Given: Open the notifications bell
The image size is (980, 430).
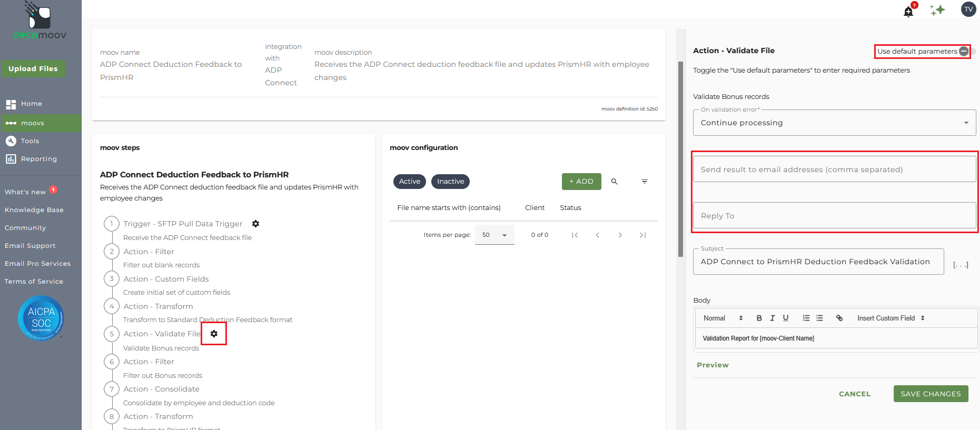Looking at the screenshot, I should click(x=908, y=12).
